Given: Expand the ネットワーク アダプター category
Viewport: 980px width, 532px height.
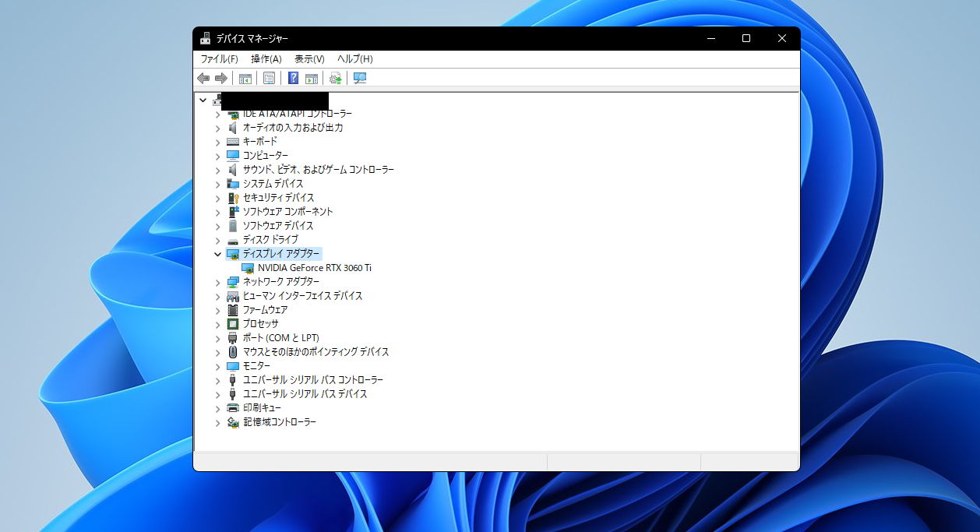Looking at the screenshot, I should pos(217,282).
